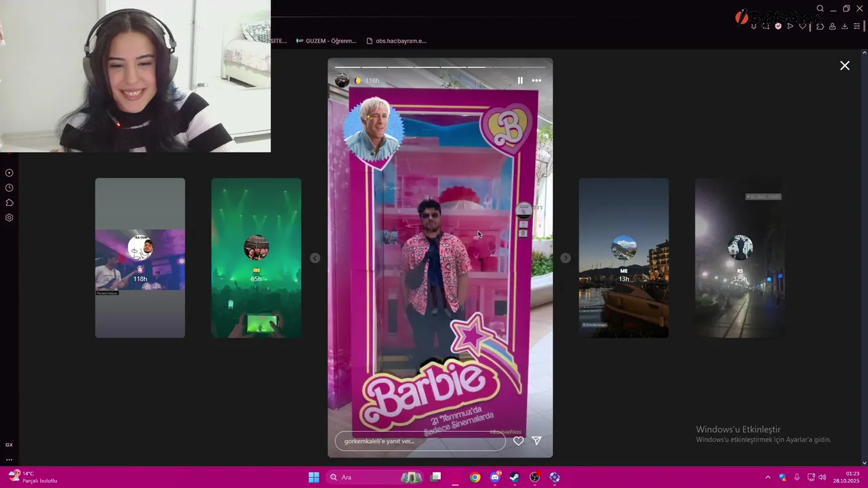
Task: Open the player icon in Opera sidebar
Action: [x=9, y=173]
